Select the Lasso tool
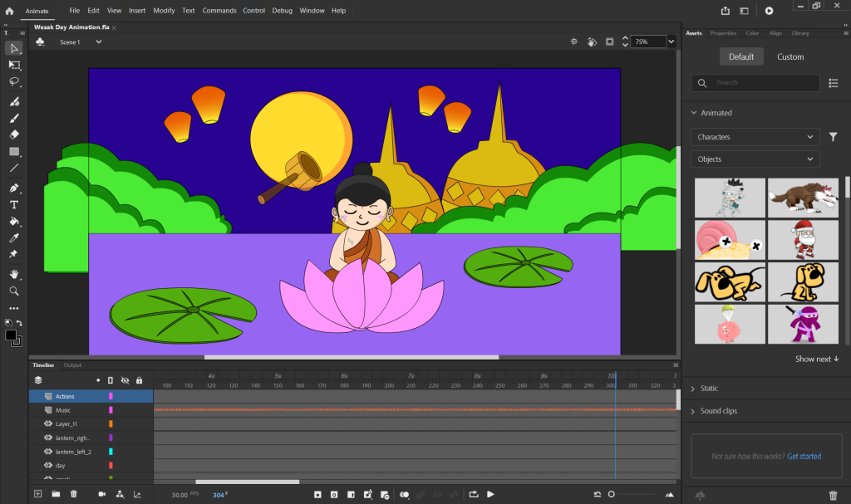Screen dimensions: 851x504 [x=14, y=81]
